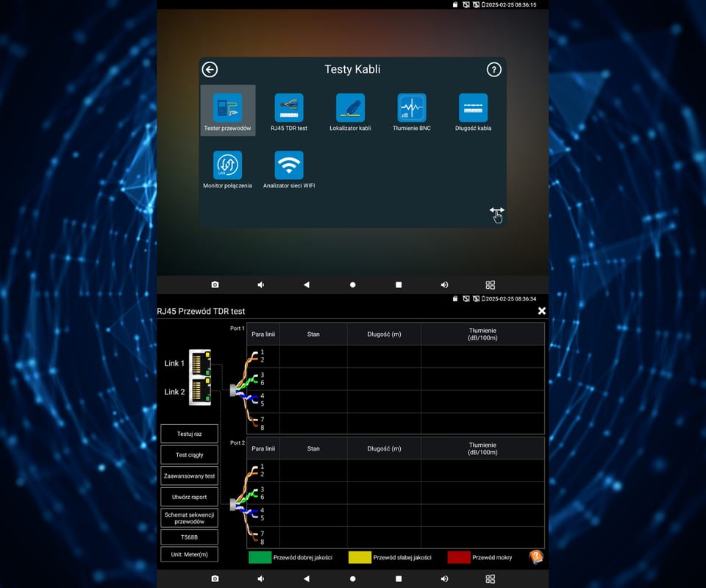Open the Długość kabla measurement tool
Screen dimensions: 706x588
pyautogui.click(x=473, y=108)
